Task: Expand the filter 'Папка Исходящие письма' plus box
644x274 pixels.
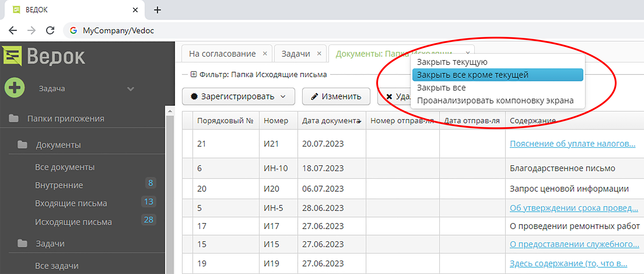Action: click(x=194, y=74)
